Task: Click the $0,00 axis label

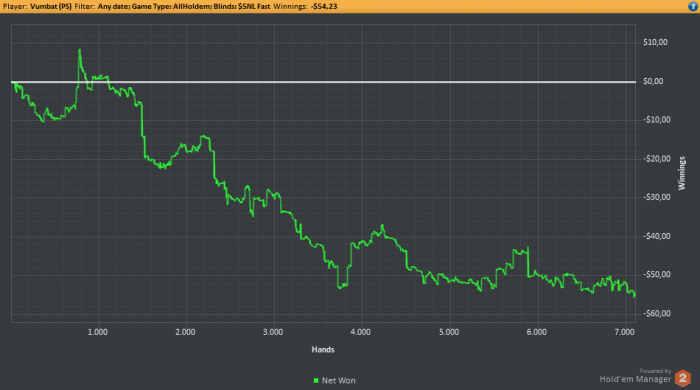Action: (x=653, y=81)
